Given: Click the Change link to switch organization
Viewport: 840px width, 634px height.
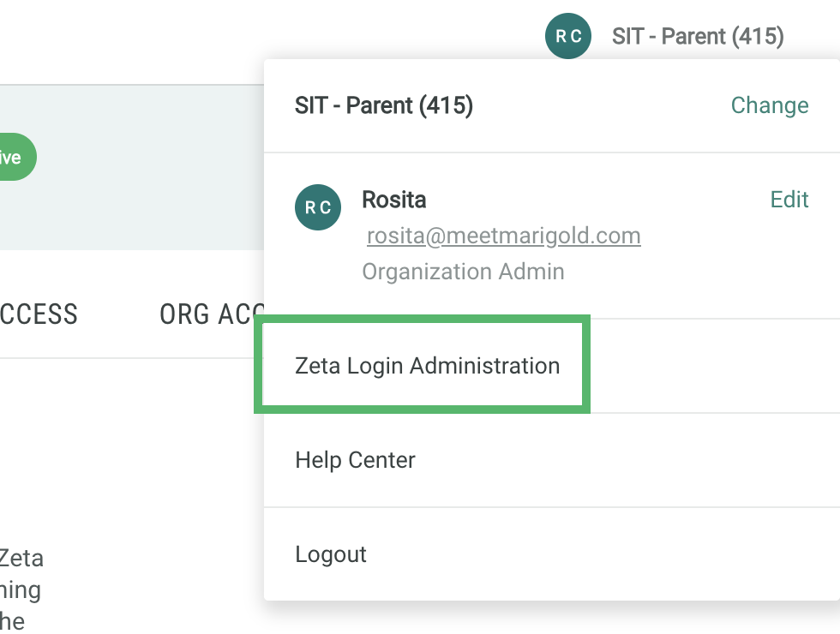Looking at the screenshot, I should (x=769, y=105).
